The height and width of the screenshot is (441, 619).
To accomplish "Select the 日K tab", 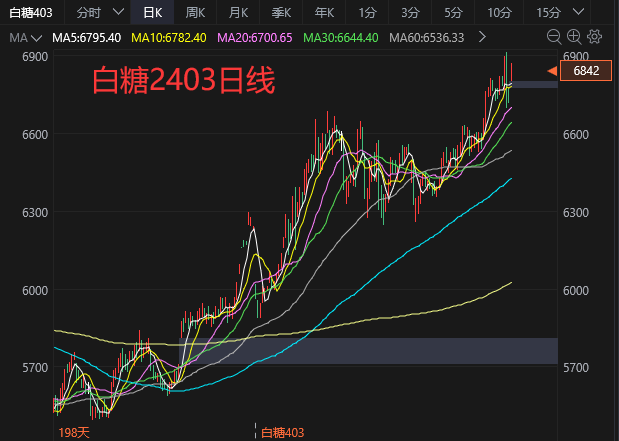I will coord(152,13).
